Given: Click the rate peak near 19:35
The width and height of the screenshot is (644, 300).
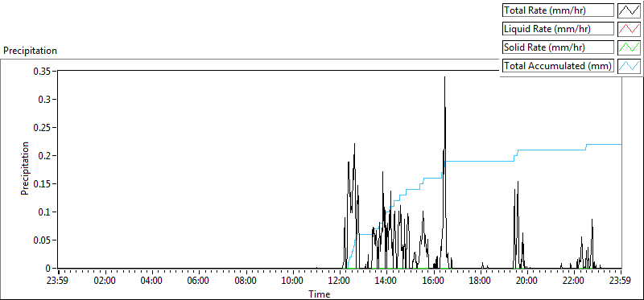Looking at the screenshot, I should [518, 182].
